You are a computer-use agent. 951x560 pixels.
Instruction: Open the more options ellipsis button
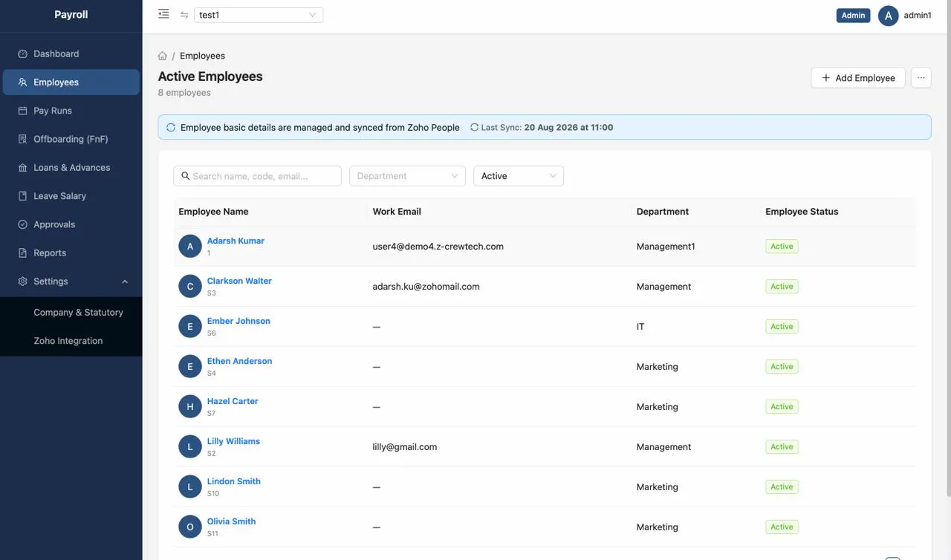pyautogui.click(x=921, y=78)
